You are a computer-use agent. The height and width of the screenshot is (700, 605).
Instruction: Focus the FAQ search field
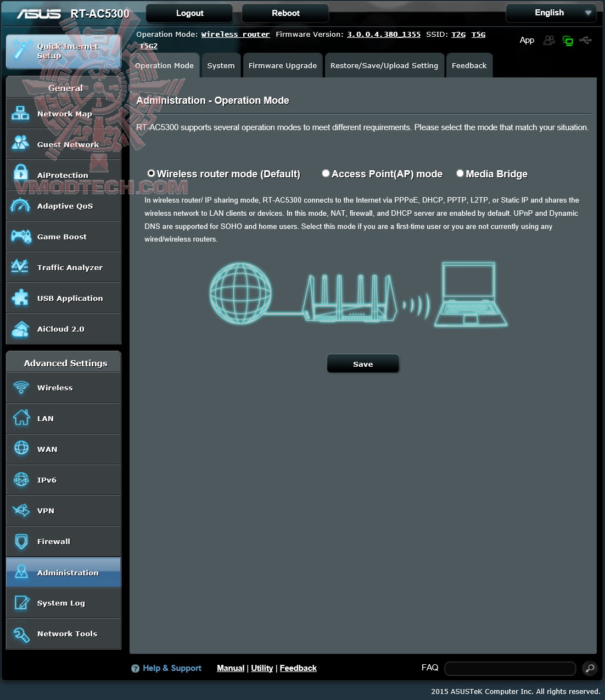point(510,668)
